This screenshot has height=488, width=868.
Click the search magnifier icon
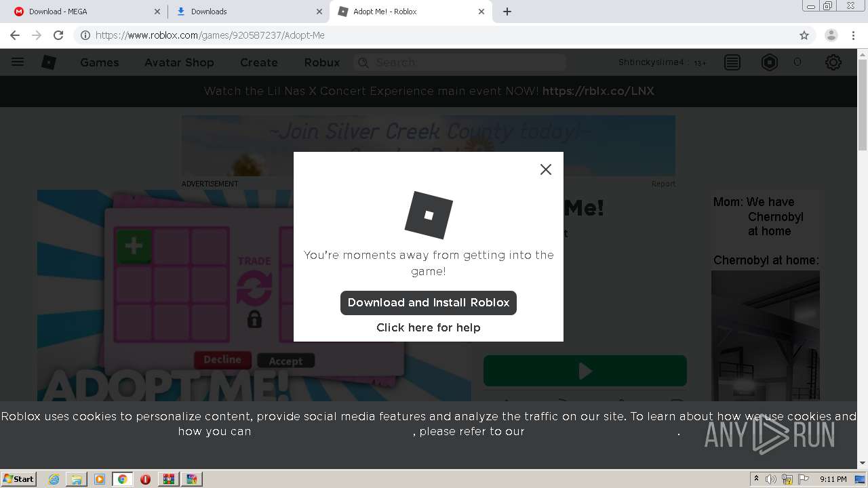click(x=363, y=62)
